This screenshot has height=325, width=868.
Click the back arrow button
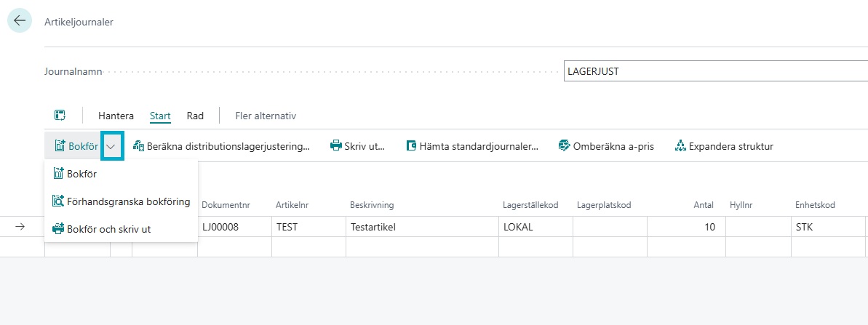(x=20, y=21)
